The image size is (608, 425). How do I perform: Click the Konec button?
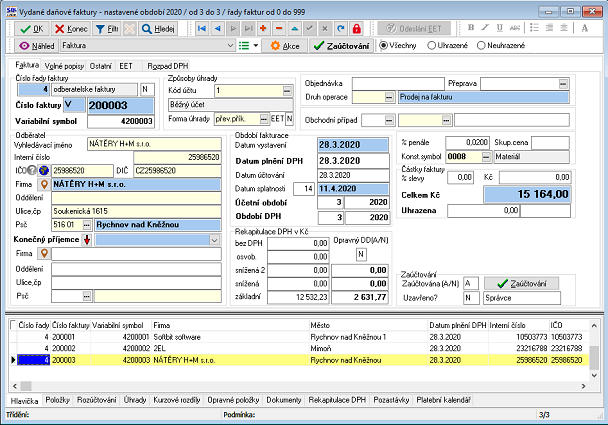[x=71, y=29]
